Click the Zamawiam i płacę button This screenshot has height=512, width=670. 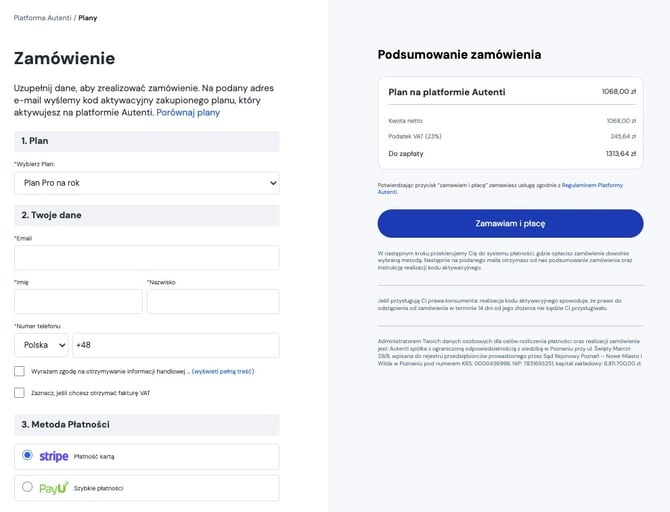click(x=510, y=224)
